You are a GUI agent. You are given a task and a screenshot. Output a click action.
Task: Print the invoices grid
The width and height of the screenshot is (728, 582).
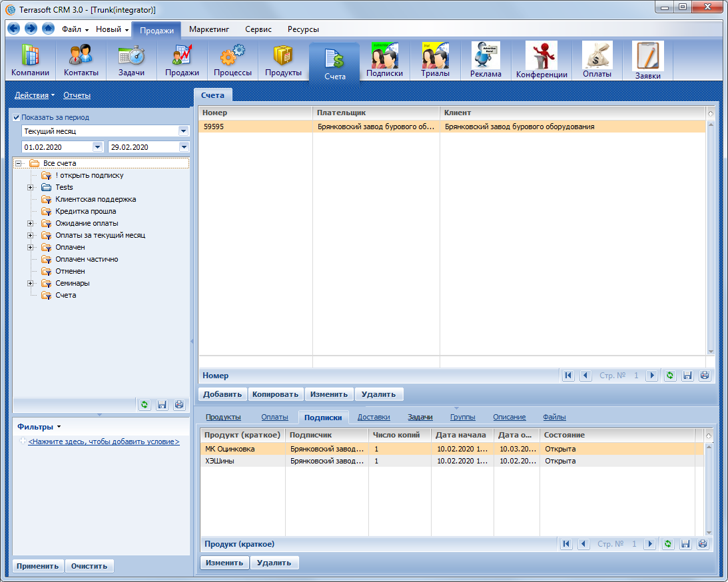[x=705, y=376]
